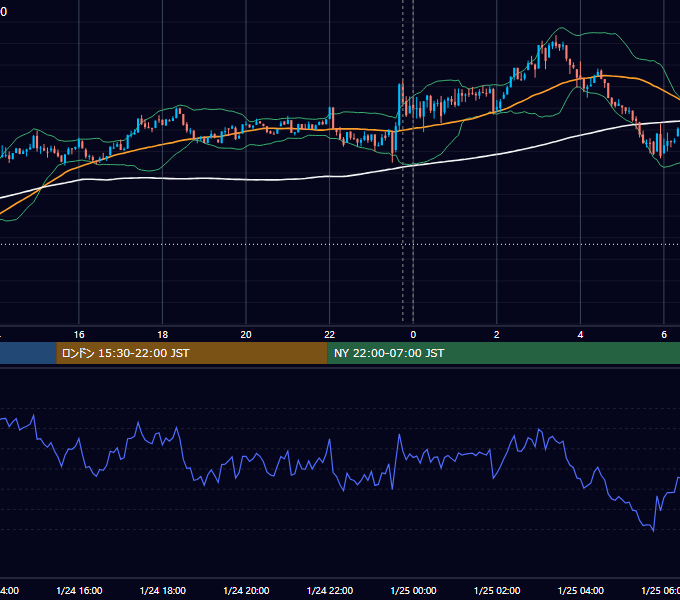Image resolution: width=680 pixels, height=600 pixels.
Task: Click time axis label 16
Action: point(79,335)
